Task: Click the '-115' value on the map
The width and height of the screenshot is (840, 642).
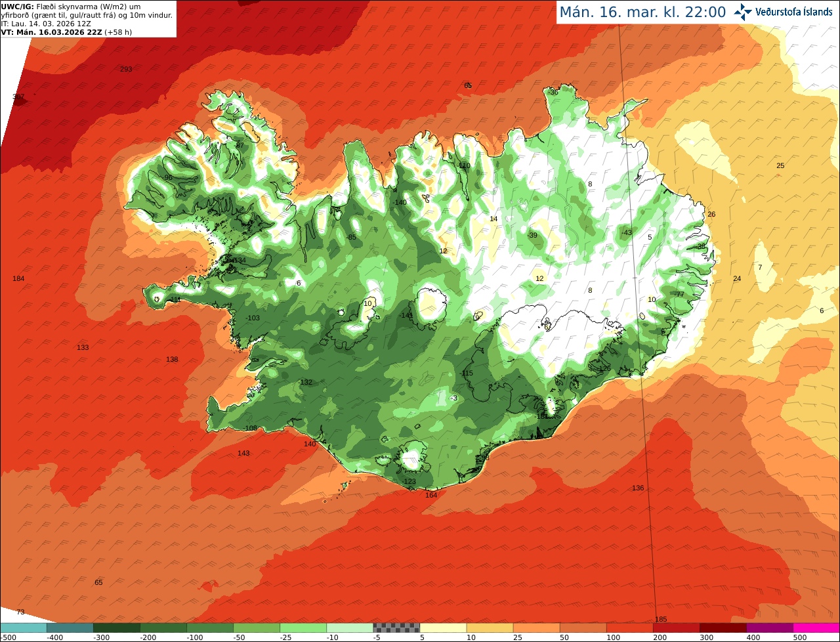Action: (x=467, y=374)
